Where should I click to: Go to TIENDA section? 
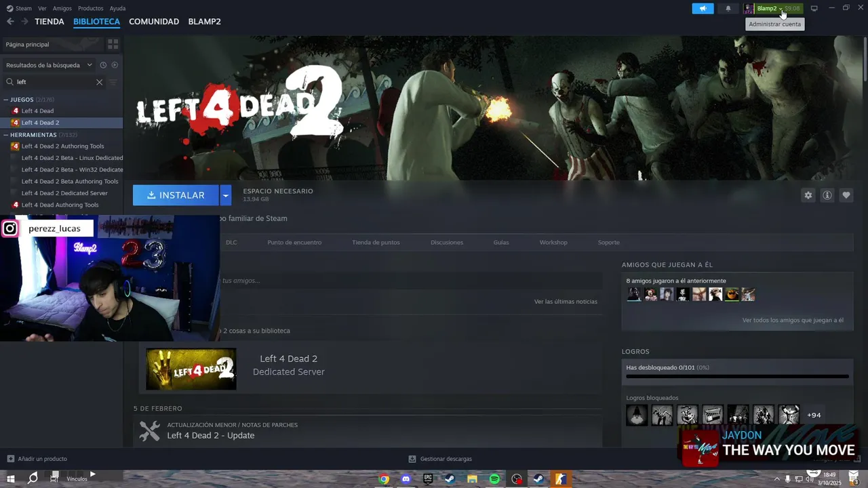point(50,22)
